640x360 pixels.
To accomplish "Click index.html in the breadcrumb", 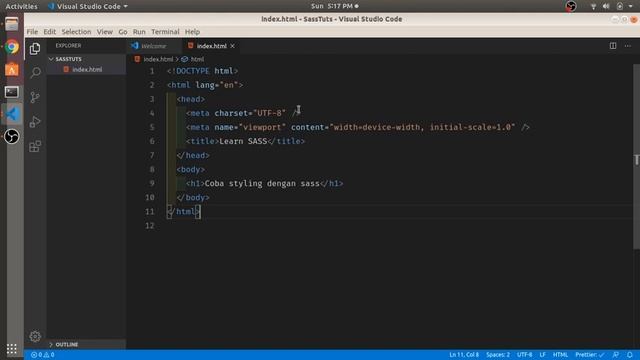I will pyautogui.click(x=158, y=59).
